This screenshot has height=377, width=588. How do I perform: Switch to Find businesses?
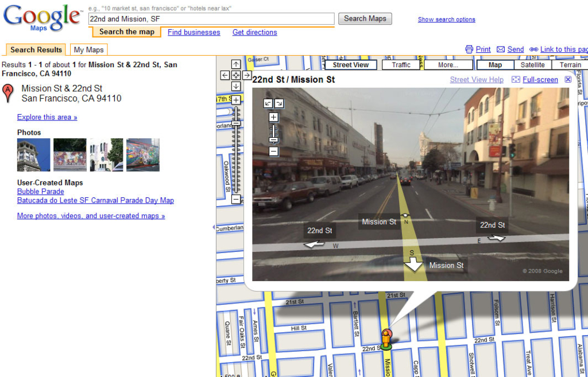(194, 32)
